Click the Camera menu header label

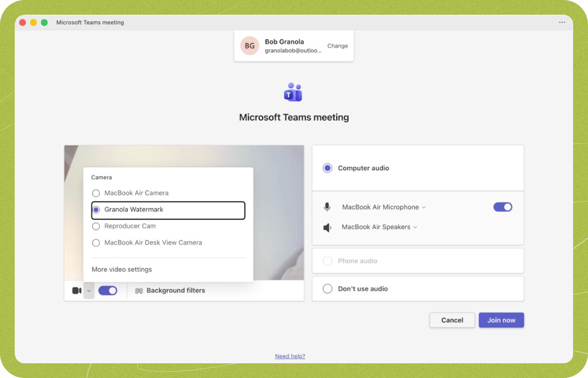(101, 177)
